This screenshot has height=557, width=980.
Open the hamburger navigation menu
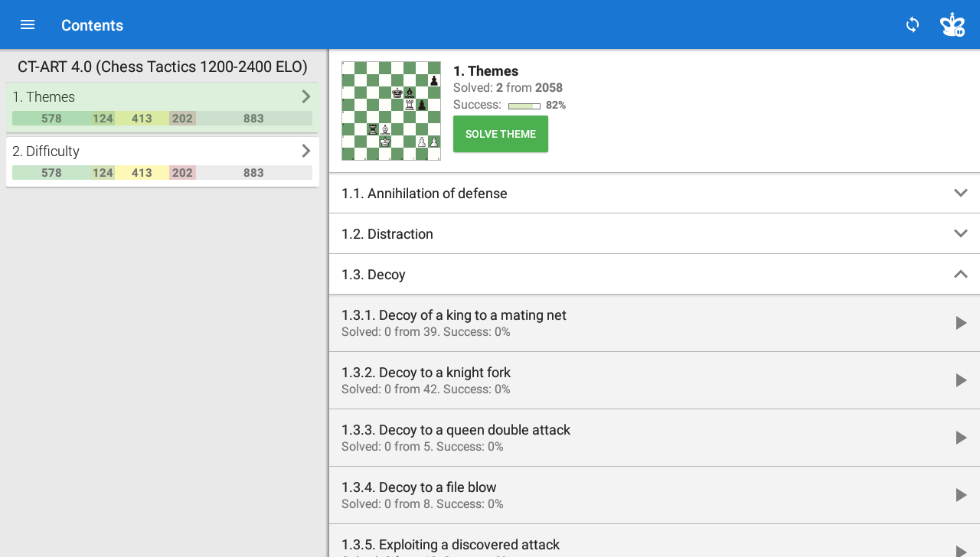(28, 24)
